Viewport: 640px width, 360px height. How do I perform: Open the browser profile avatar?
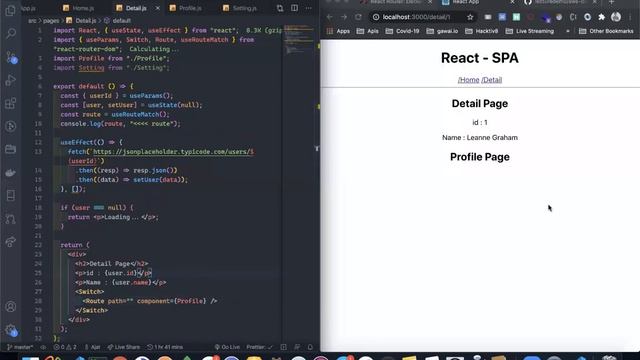tap(616, 17)
